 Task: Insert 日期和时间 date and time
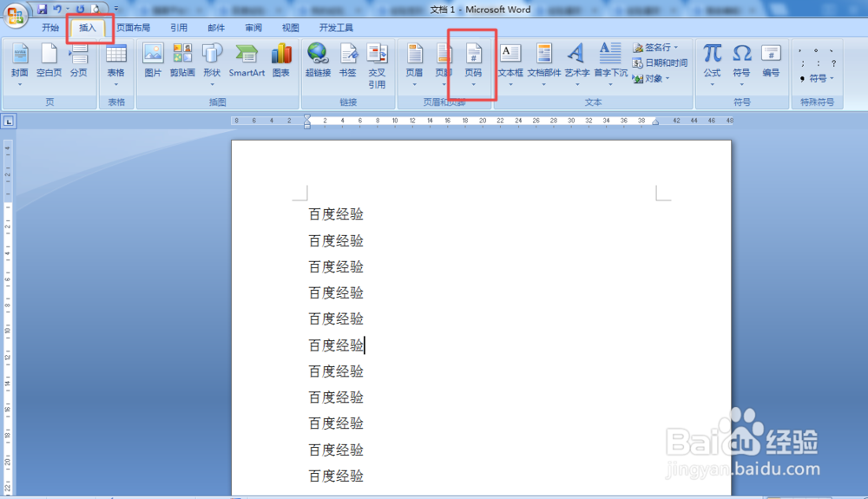pos(660,63)
